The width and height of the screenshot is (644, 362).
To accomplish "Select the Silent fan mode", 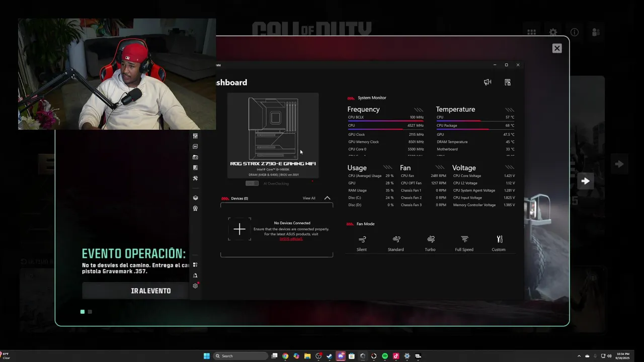I will pyautogui.click(x=362, y=243).
